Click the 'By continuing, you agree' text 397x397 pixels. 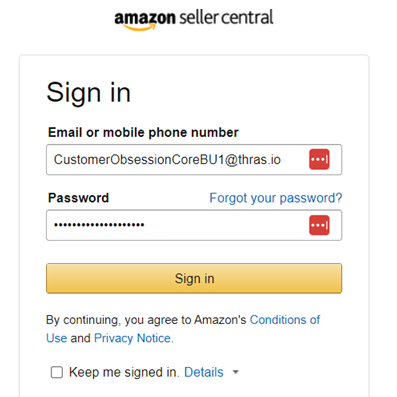(112, 320)
